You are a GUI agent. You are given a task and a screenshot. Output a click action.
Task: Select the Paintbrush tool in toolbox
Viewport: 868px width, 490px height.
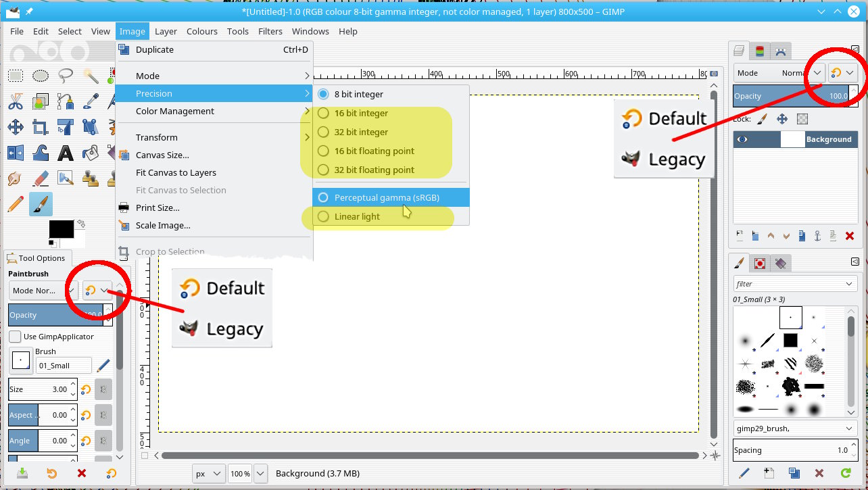tap(41, 204)
